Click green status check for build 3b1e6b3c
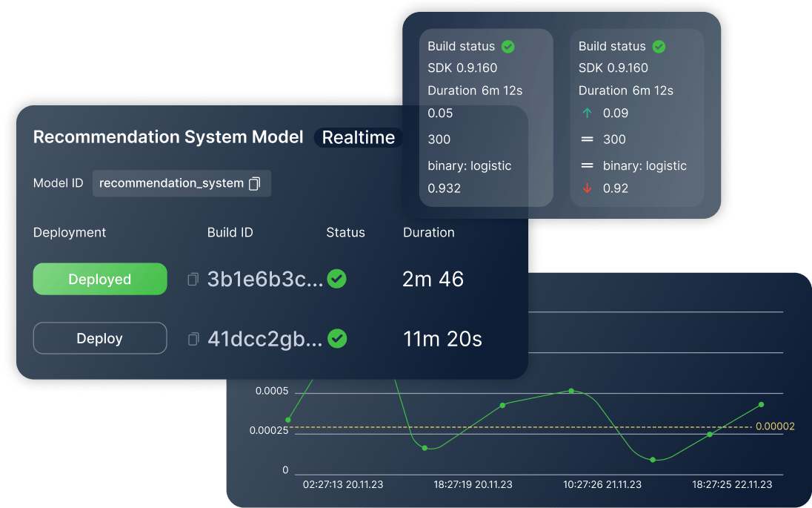Screen dimensions: 812x508 pyautogui.click(x=336, y=279)
